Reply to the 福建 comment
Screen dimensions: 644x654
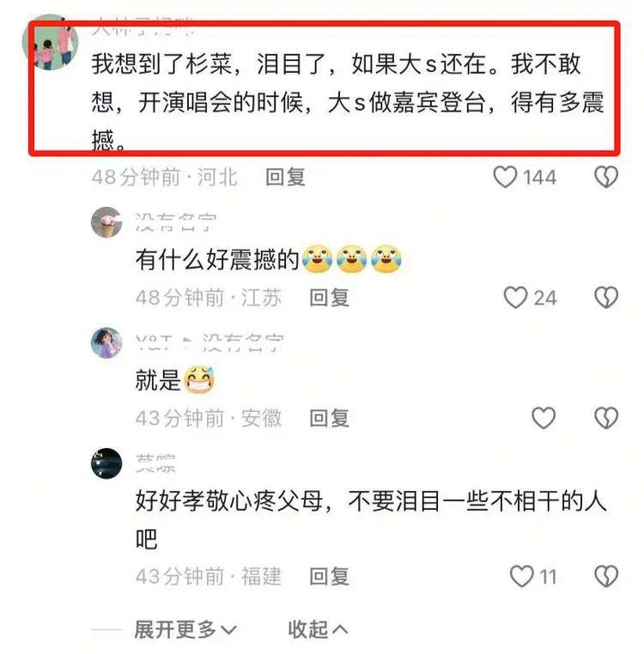(x=330, y=577)
